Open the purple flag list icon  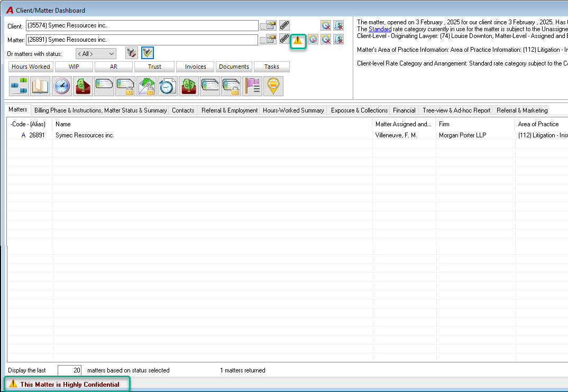coord(252,86)
